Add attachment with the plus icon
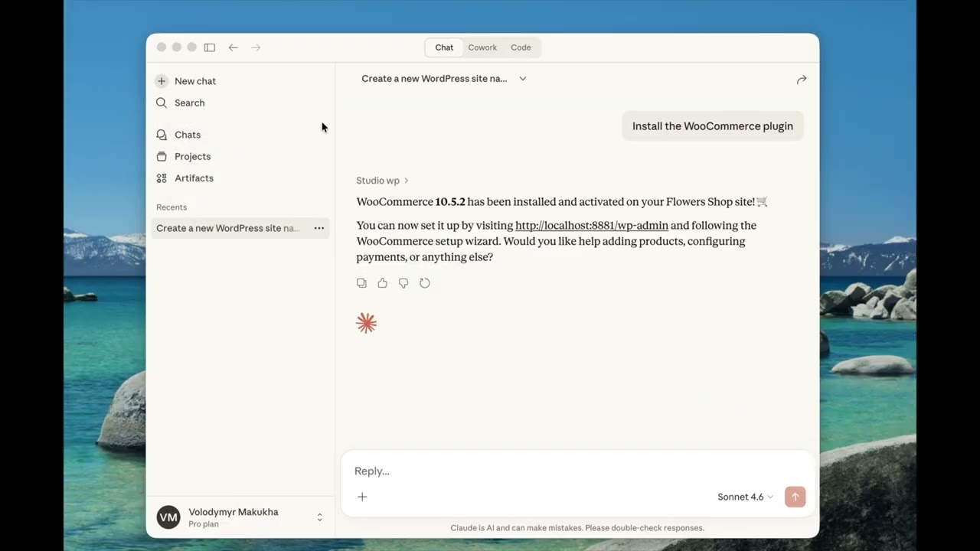The image size is (980, 551). (362, 497)
